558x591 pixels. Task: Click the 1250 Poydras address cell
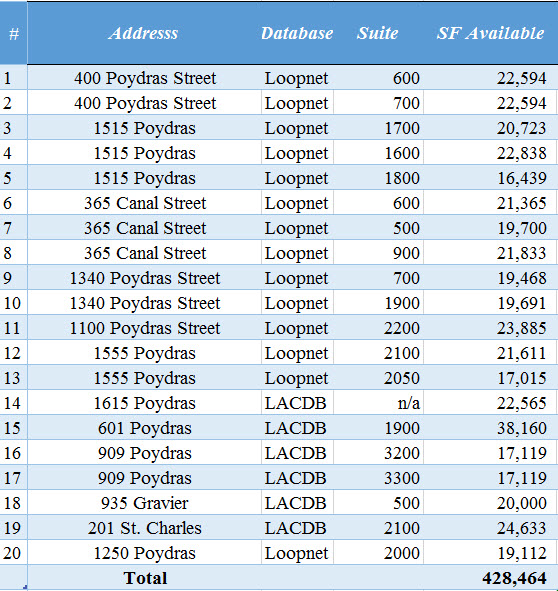click(x=144, y=553)
